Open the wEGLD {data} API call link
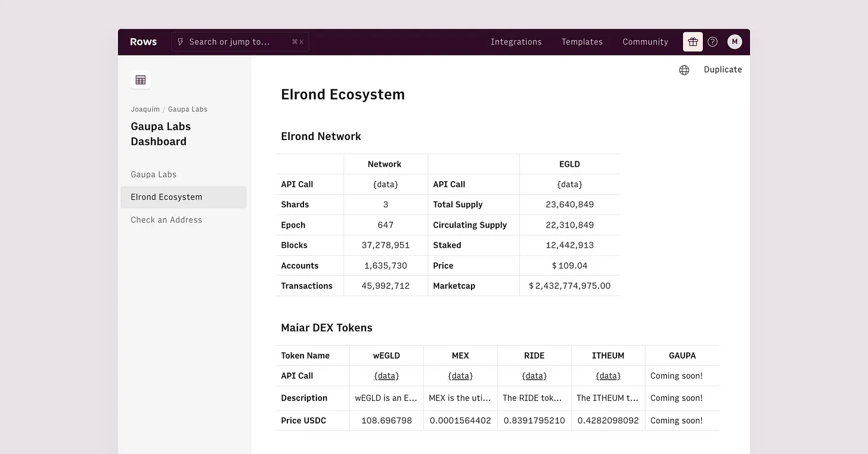868x454 pixels. point(386,376)
